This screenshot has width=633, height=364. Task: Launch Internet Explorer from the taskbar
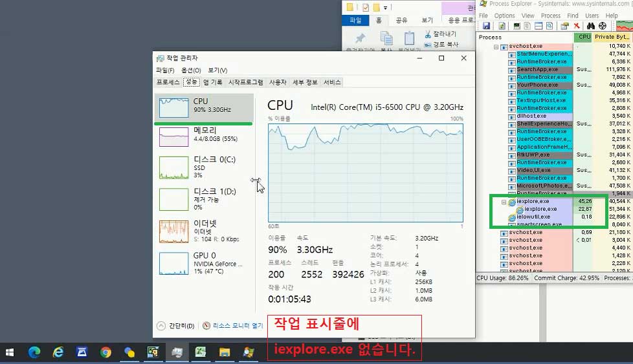pos(58,353)
